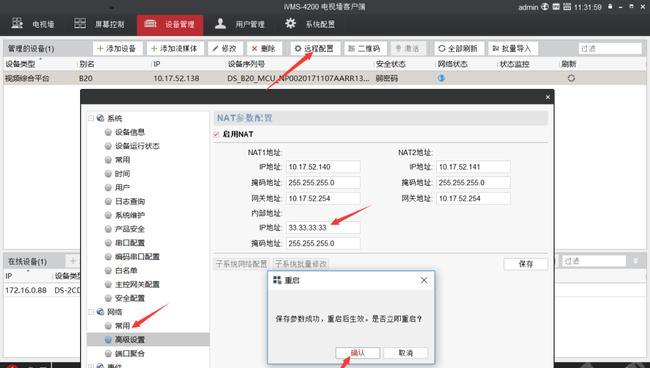Click the lock icon in the title bar
The height and width of the screenshot is (368, 650).
(610, 7)
